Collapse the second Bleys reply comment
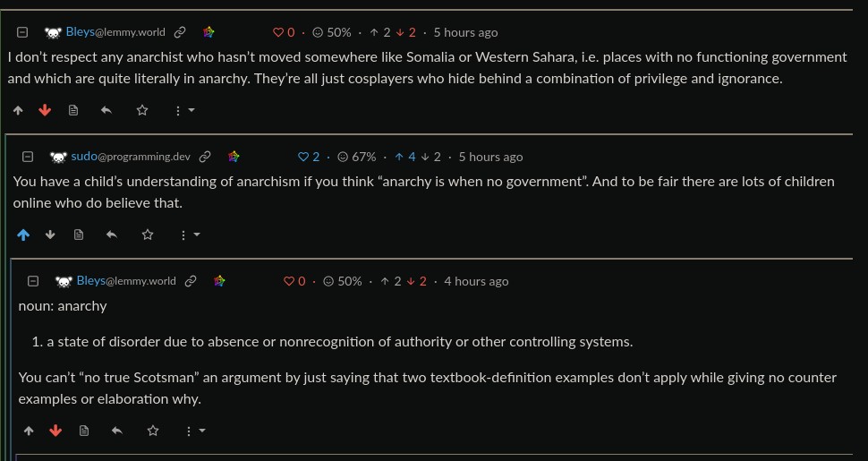The width and height of the screenshot is (868, 461). point(33,281)
